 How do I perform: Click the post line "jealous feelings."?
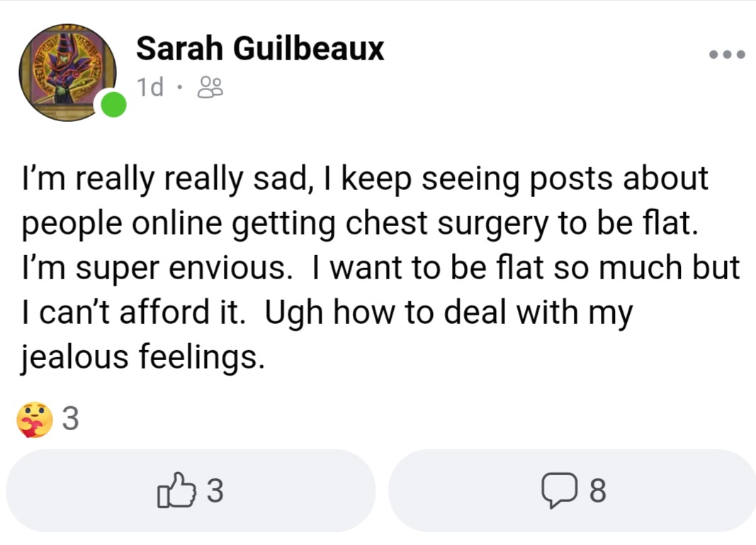click(142, 358)
